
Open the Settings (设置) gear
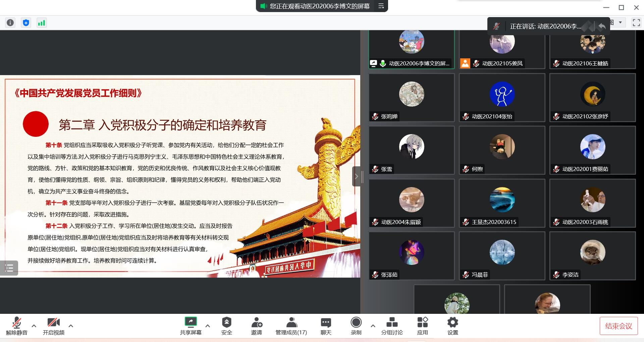pos(452,326)
